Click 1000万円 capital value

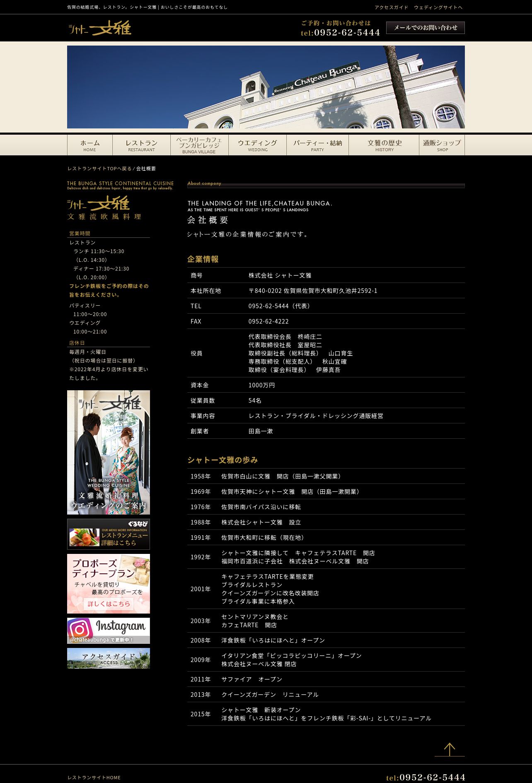coord(261,385)
